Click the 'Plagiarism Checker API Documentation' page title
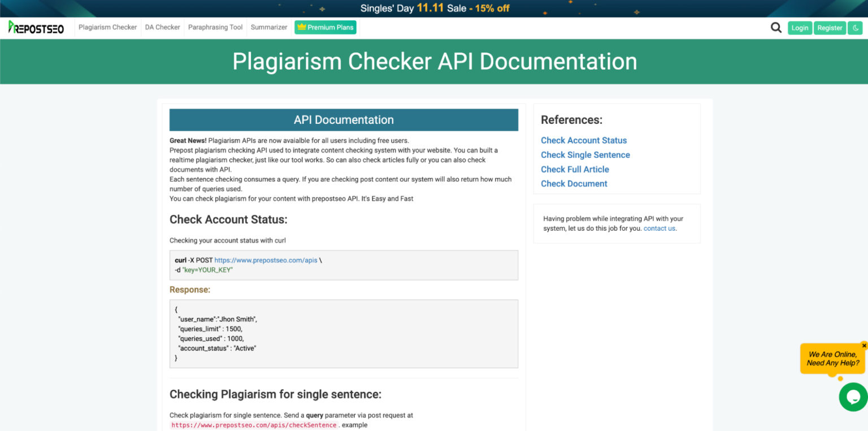 pos(435,61)
